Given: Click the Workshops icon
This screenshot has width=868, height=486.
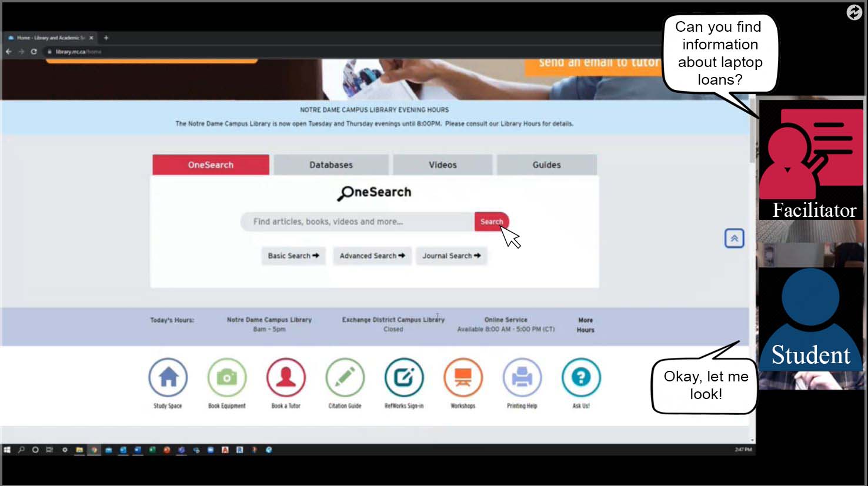Looking at the screenshot, I should [x=463, y=377].
